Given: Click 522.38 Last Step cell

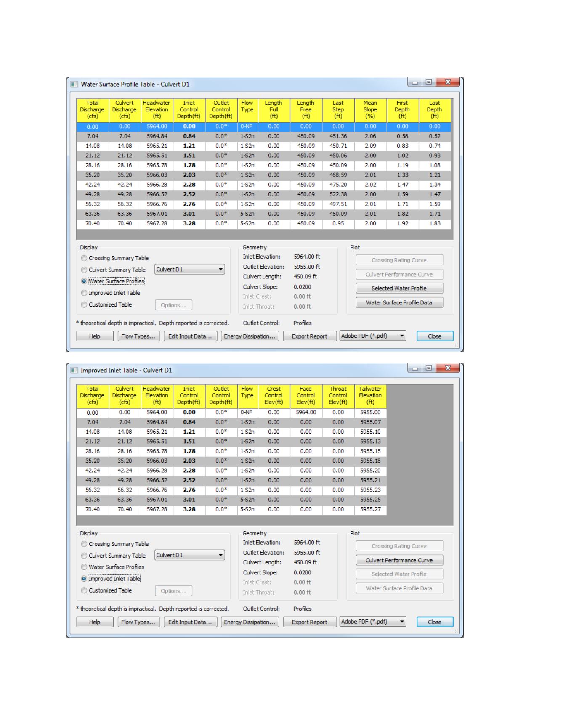Looking at the screenshot, I should [x=338, y=195].
